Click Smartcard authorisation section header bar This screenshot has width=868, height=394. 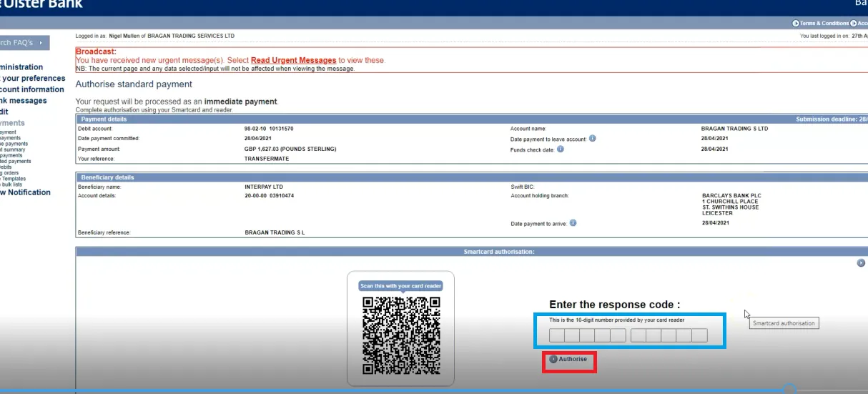pyautogui.click(x=472, y=252)
